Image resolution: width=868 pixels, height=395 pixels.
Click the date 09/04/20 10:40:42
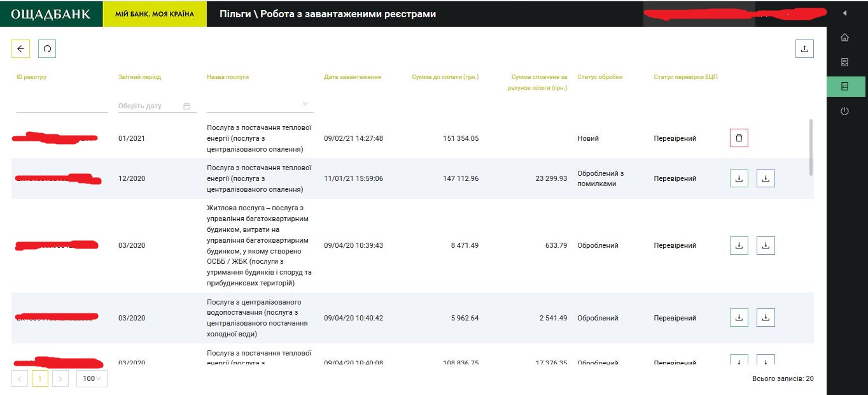(x=353, y=318)
